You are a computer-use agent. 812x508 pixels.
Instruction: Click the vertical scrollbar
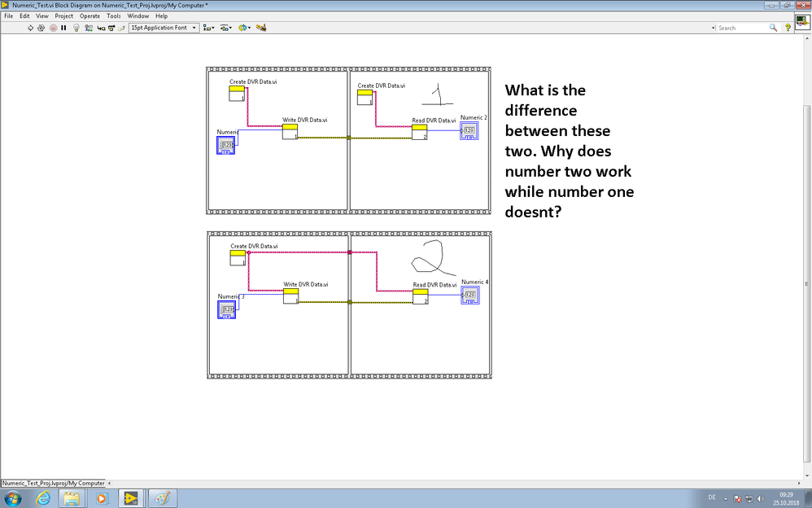pos(807,285)
